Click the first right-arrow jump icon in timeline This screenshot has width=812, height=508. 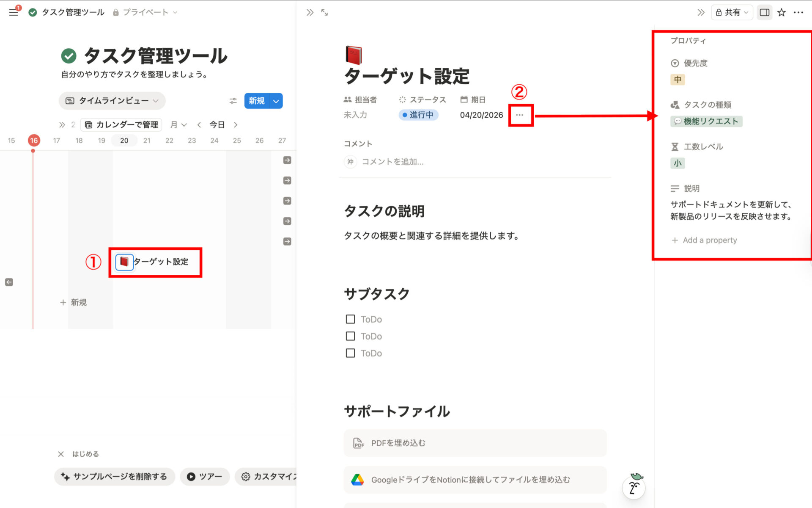287,160
